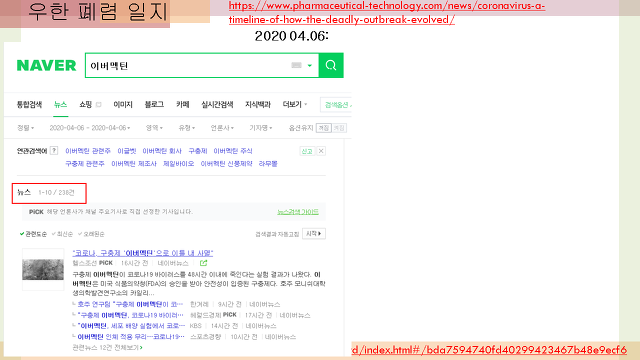This screenshot has width=640, height=360.
Task: Open the 2020-04-06 date range dropdown
Action: (90, 128)
